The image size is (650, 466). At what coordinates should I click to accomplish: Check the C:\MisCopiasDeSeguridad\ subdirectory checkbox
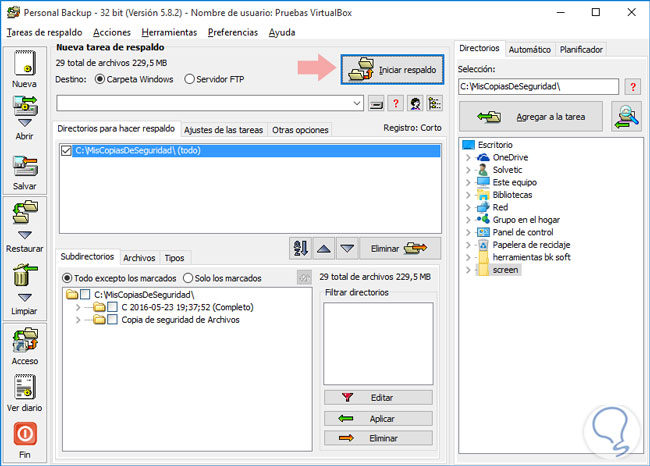[85, 294]
